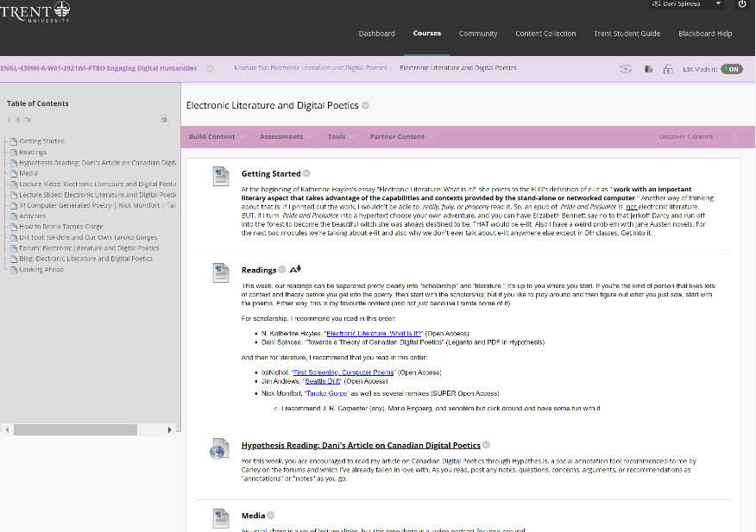Click the user avatar icon beside Dani Spinosa
The width and height of the screenshot is (756, 532).
click(656, 3)
